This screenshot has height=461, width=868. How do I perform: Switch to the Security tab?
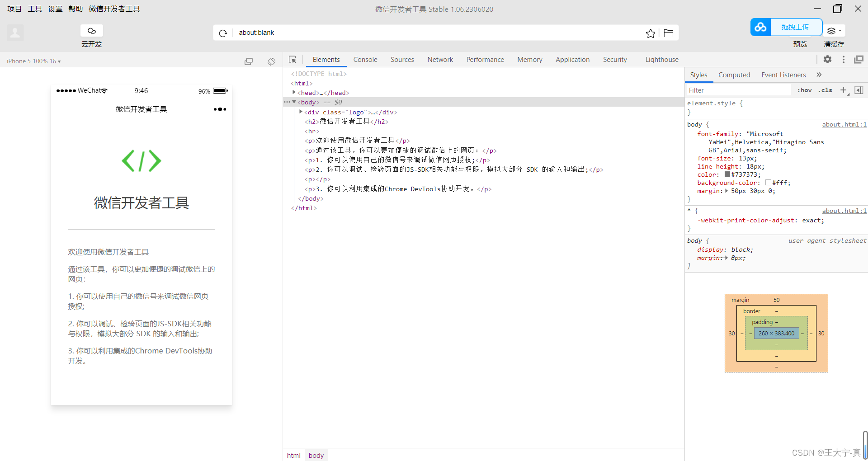615,60
